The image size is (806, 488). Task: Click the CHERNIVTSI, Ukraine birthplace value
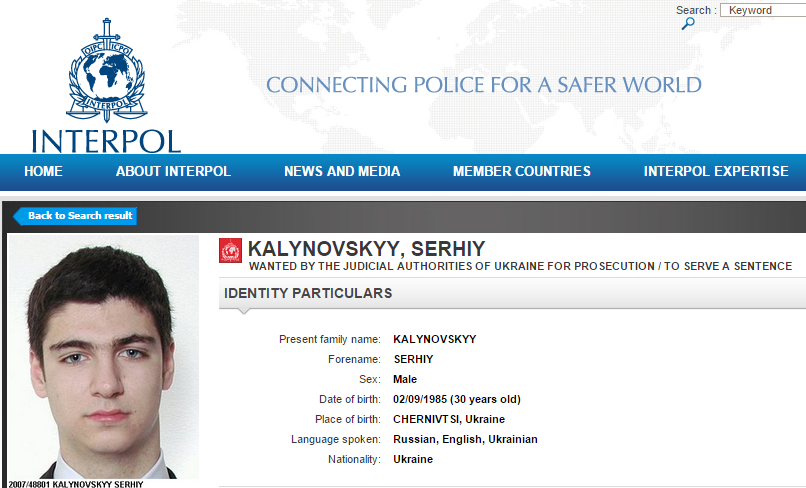(449, 419)
